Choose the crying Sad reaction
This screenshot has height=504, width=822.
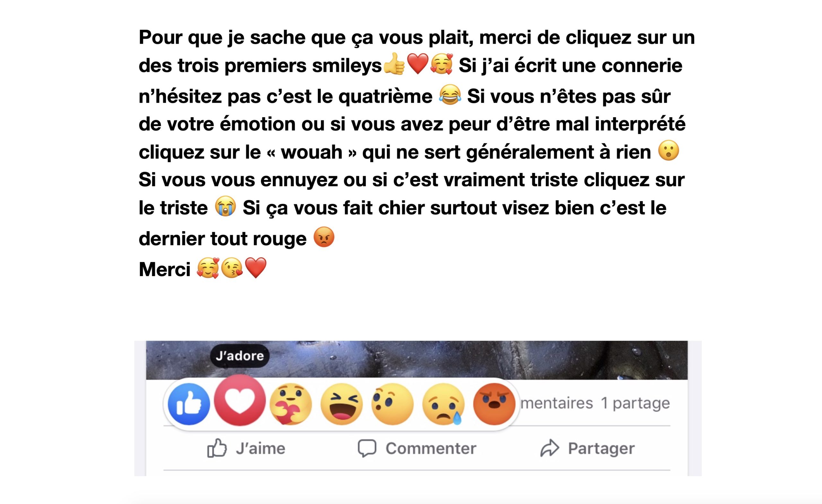(443, 404)
